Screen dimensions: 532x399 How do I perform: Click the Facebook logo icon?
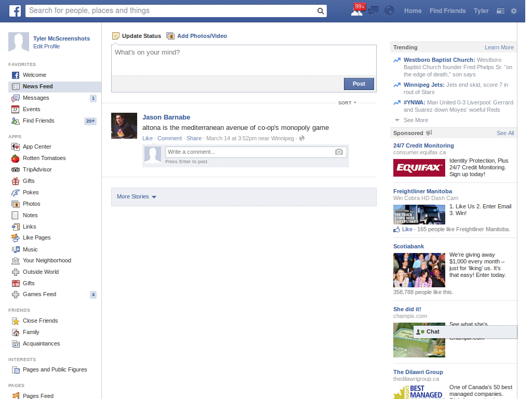point(15,11)
